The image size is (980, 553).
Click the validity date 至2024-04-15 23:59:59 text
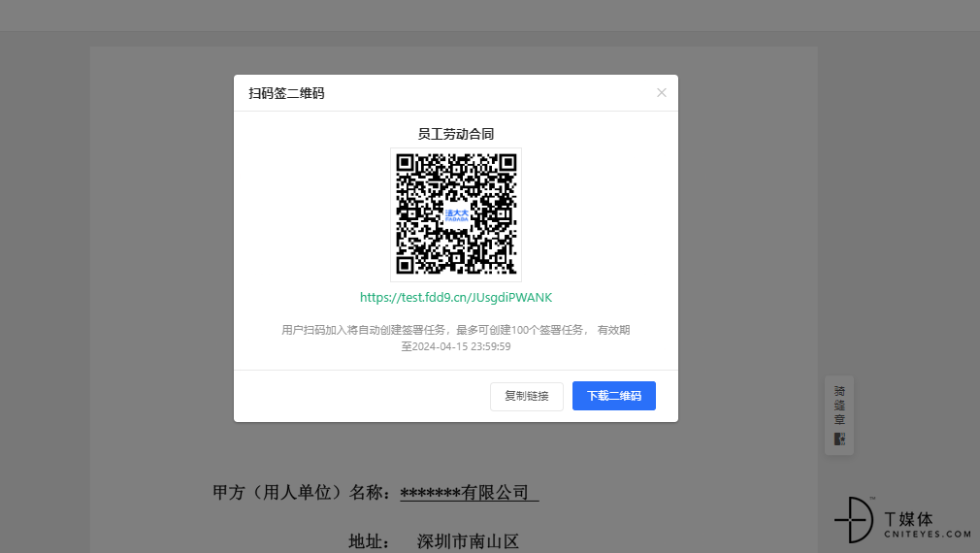click(x=456, y=346)
